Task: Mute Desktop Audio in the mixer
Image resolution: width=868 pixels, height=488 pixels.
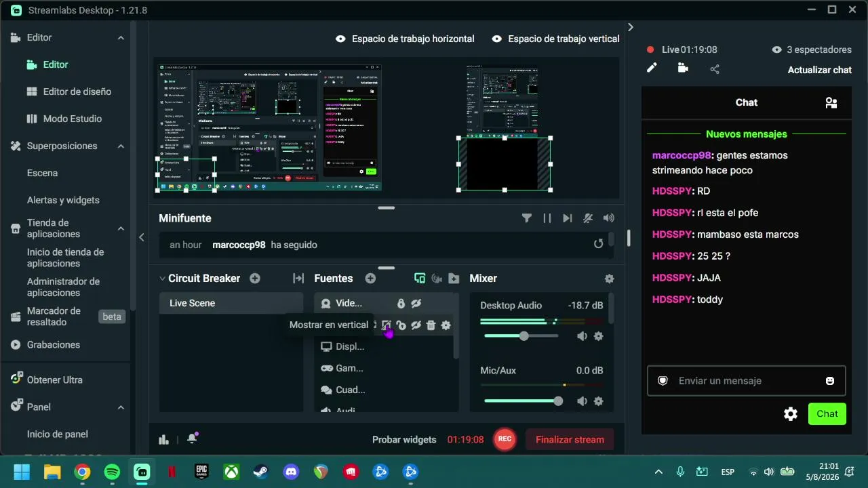Action: coord(582,336)
